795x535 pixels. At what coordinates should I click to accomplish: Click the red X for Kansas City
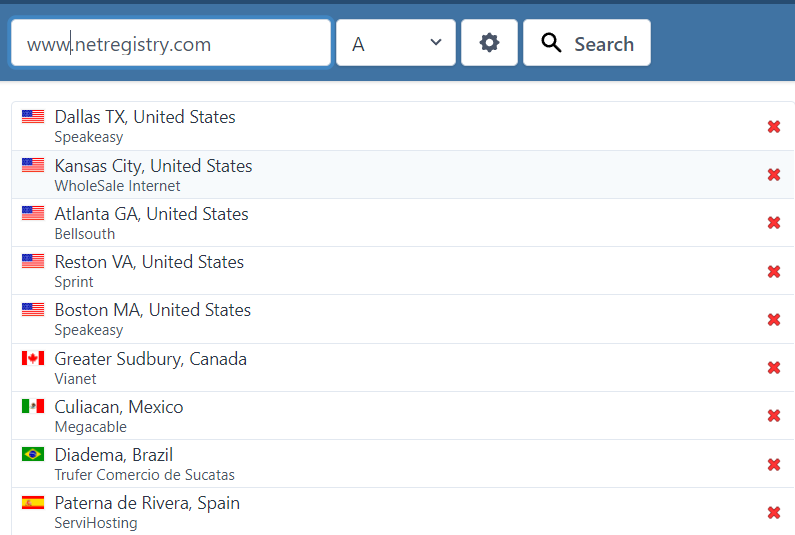774,174
